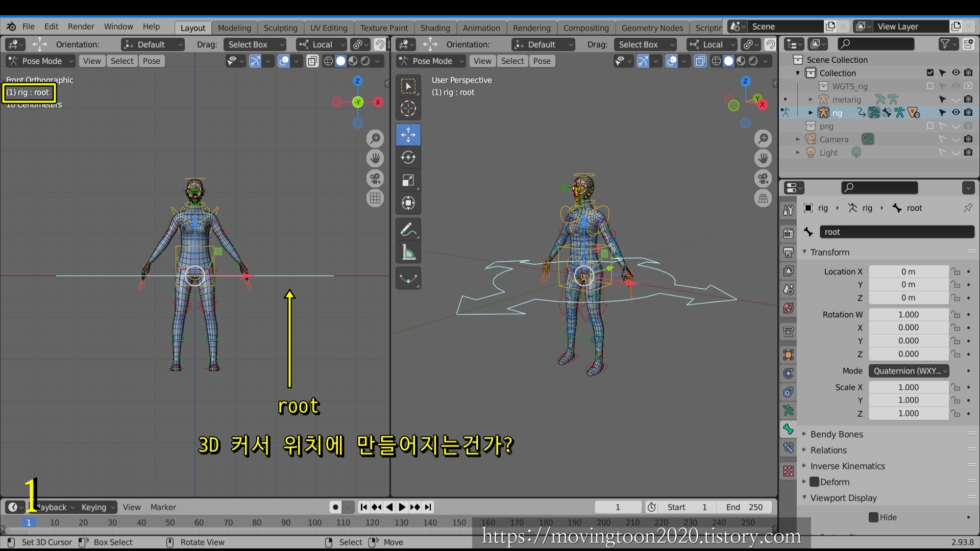980x551 pixels.
Task: Expand Inverse Kinematics panel
Action: tap(847, 466)
